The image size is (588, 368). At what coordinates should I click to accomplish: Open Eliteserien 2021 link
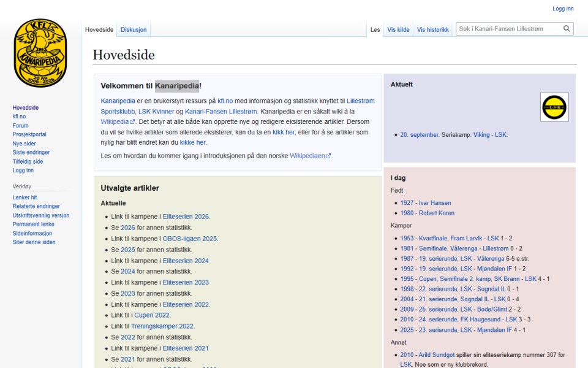(x=186, y=348)
